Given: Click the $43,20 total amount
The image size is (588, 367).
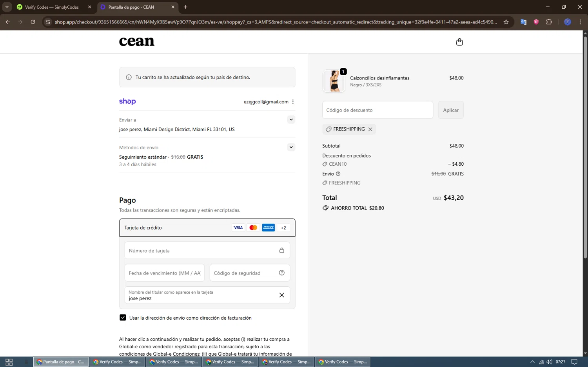Looking at the screenshot, I should [454, 198].
